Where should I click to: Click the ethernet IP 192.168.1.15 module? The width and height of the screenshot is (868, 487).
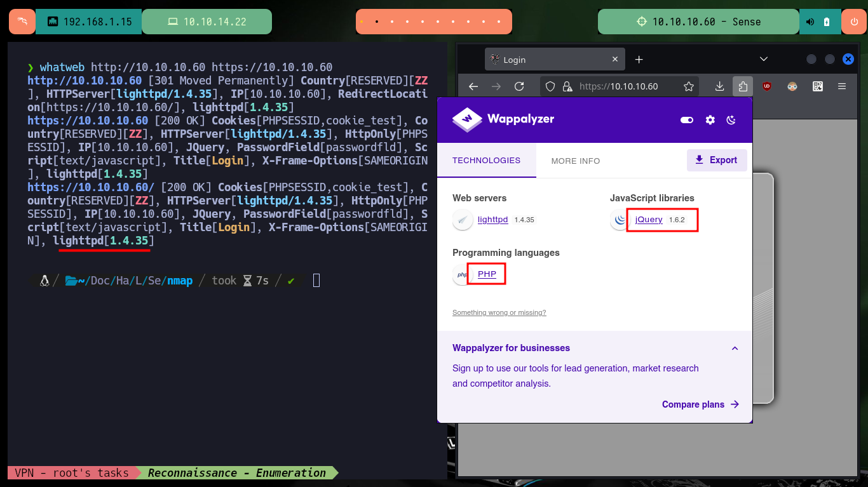point(89,22)
